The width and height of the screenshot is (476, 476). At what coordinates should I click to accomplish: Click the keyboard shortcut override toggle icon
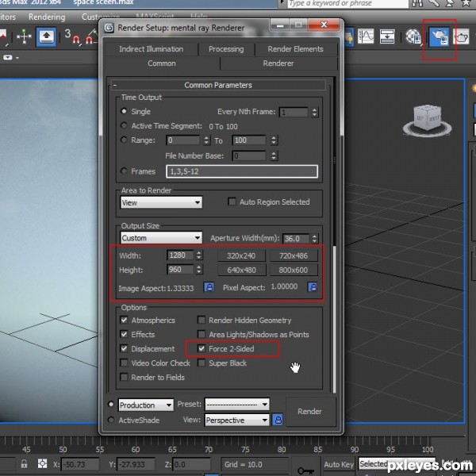(x=46, y=36)
